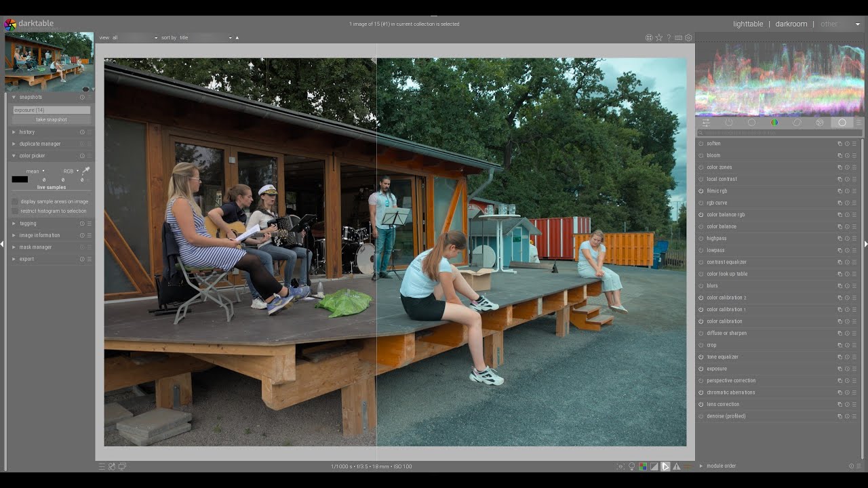Click the module search field
Viewport: 868px width, 488px height.
pyautogui.click(x=780, y=133)
